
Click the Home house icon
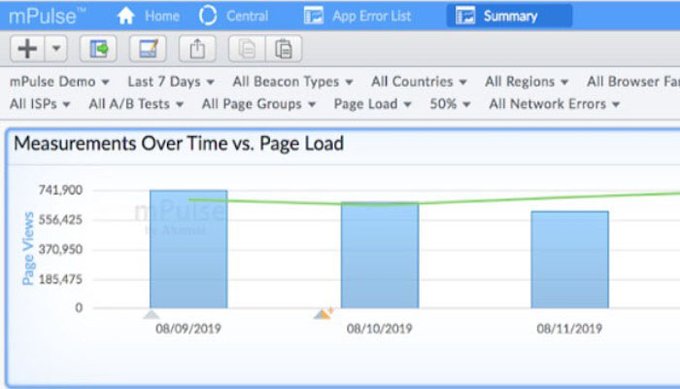coord(126,16)
